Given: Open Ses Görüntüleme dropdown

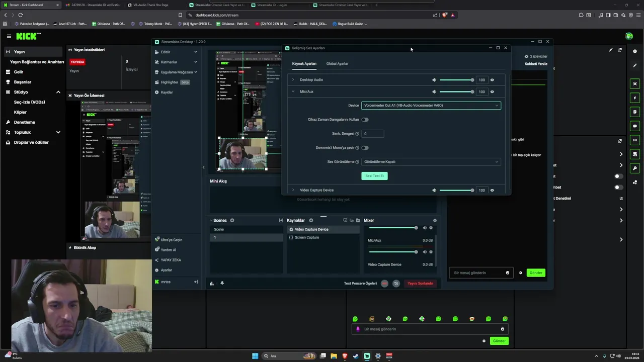Looking at the screenshot, I should [x=431, y=162].
